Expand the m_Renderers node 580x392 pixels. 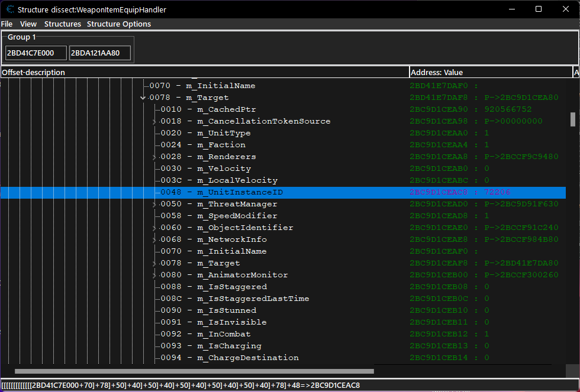[154, 157]
